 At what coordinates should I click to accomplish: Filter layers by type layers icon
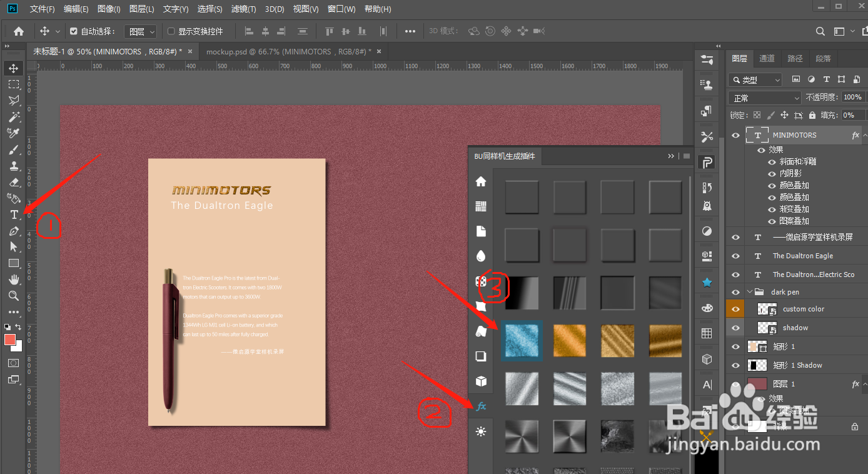coord(827,79)
